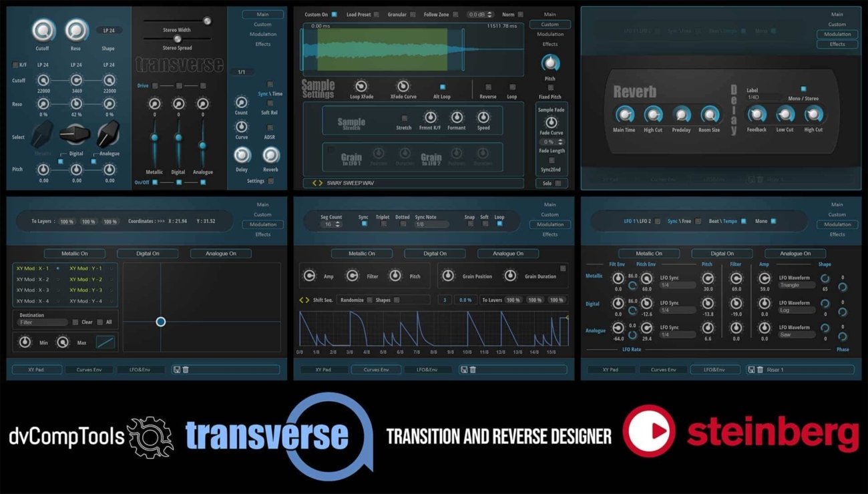Select the XY Mod : X - 2 entry

(33, 280)
